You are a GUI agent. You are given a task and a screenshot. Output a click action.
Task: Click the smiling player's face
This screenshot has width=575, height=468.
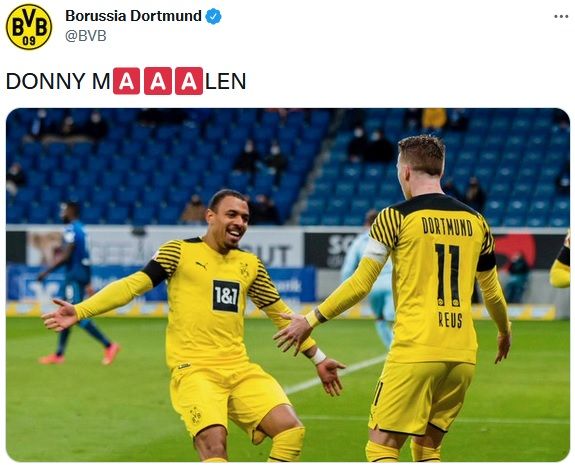tap(230, 224)
